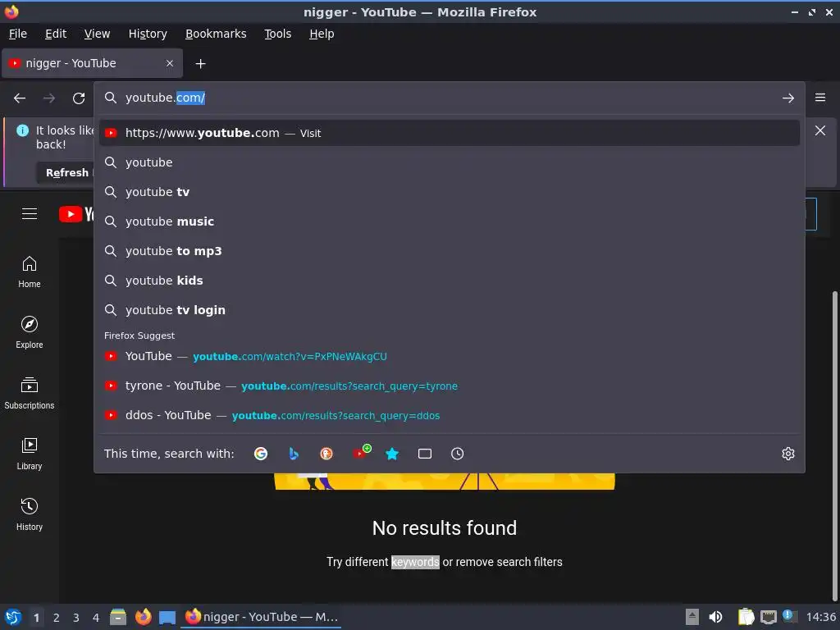Open the Bookmarks menu
This screenshot has width=840, height=630.
click(216, 34)
